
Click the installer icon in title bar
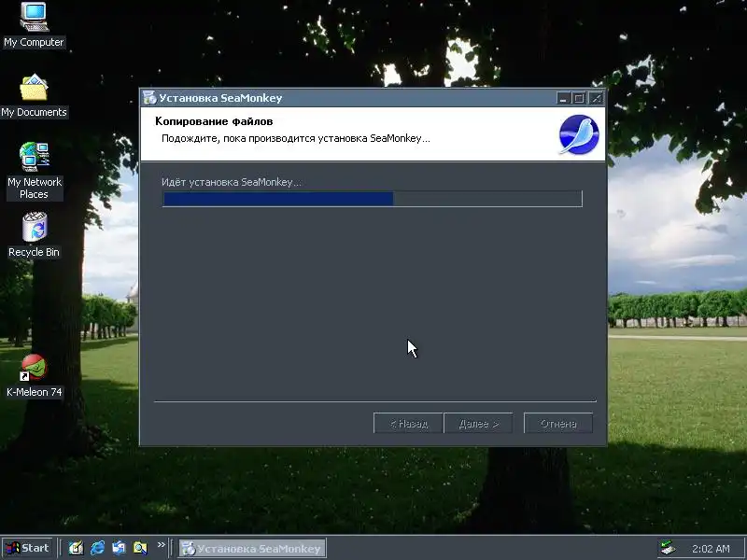(x=149, y=98)
